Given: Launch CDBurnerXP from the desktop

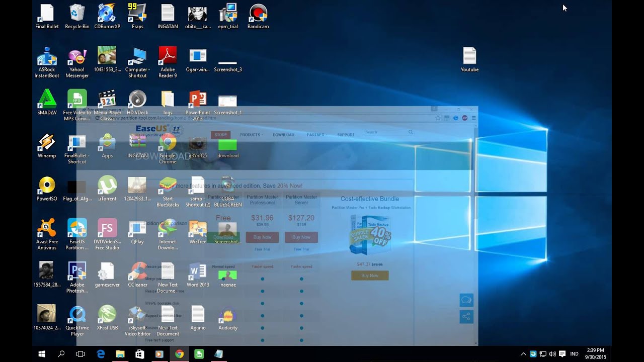Looking at the screenshot, I should [107, 17].
